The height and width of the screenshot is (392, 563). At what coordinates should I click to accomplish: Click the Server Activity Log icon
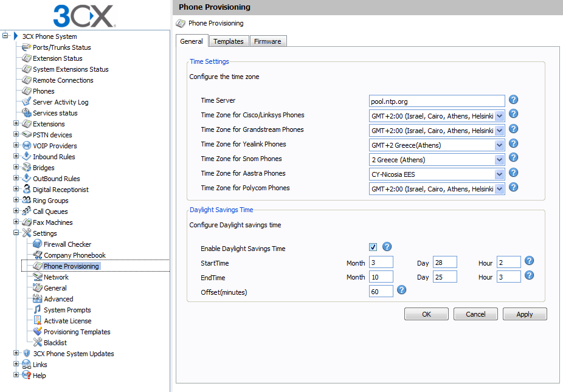27,102
